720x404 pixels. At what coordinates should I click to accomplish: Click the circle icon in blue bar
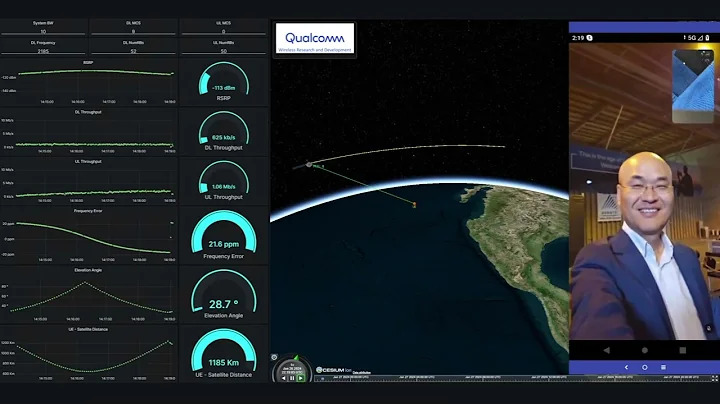645,367
